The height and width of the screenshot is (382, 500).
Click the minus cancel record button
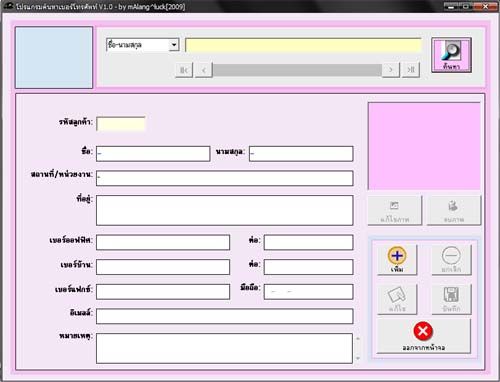tap(451, 260)
